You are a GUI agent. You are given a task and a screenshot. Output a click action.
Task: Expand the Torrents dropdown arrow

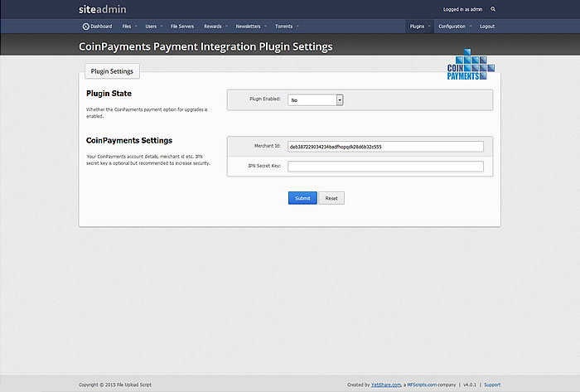point(297,27)
